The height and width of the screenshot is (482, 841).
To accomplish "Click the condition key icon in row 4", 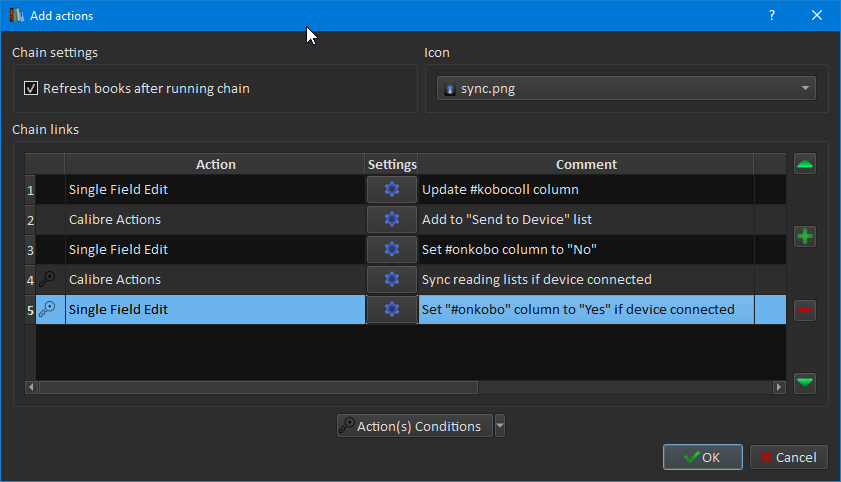I will click(47, 280).
